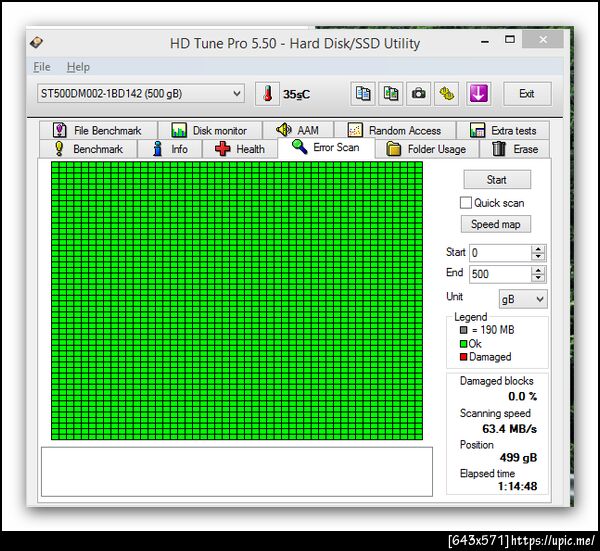Minimize the HD Tune Pro window
Viewport: 600px width, 551px height.
485,41
